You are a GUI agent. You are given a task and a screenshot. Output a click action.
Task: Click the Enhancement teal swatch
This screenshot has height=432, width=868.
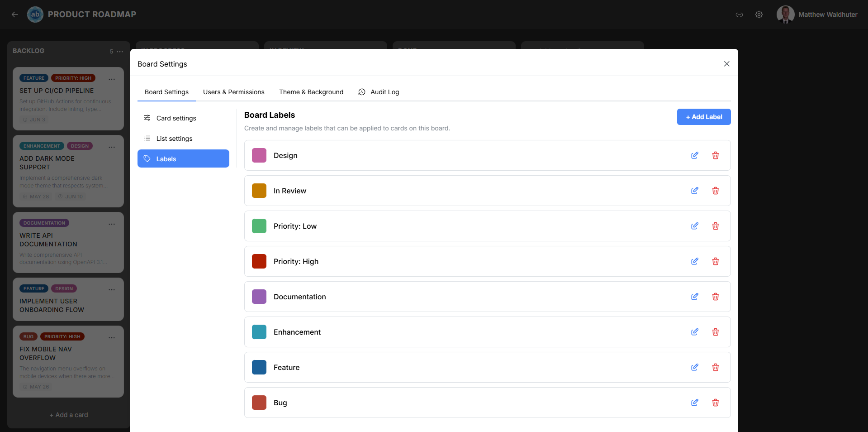pyautogui.click(x=259, y=332)
